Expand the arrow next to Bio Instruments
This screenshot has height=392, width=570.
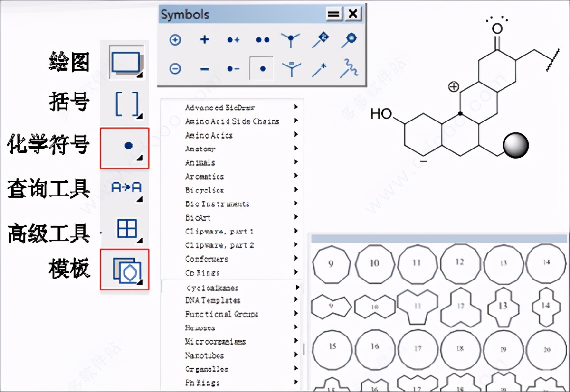pos(296,204)
